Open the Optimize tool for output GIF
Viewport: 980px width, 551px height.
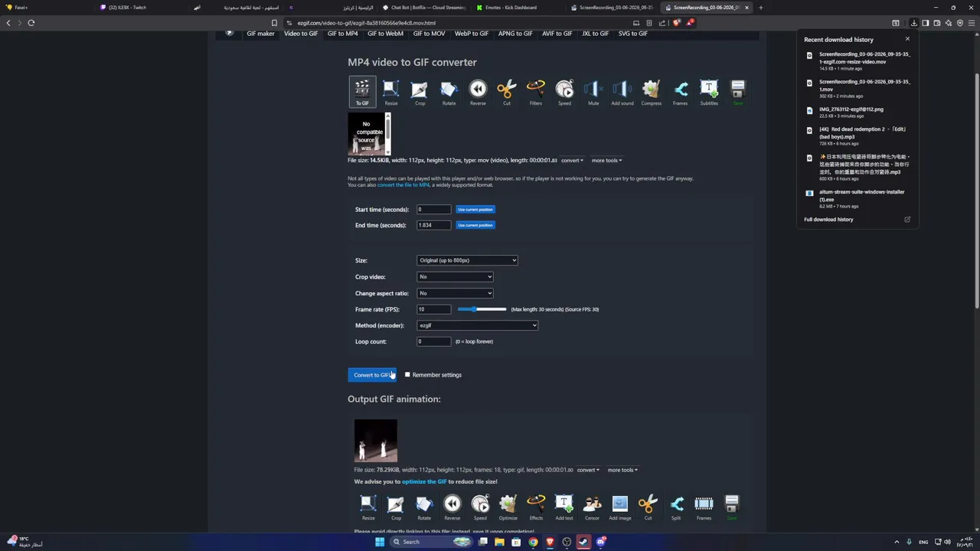508,507
